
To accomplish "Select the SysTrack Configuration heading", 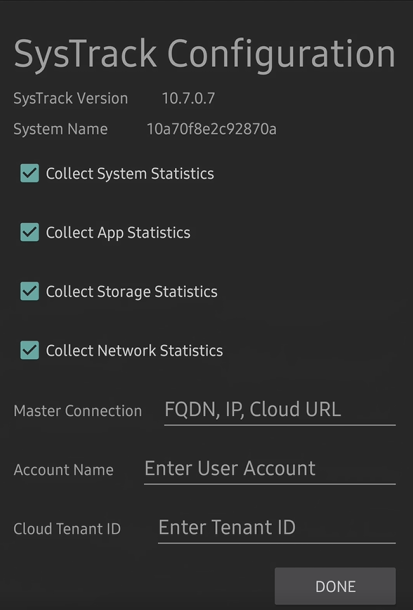I will coord(205,54).
